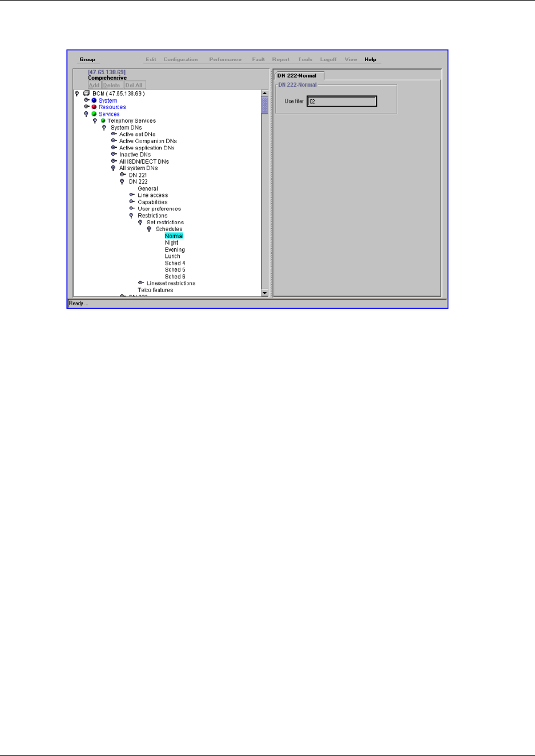Viewport: 535px width, 756px height.
Task: Expand User preferences key
Action: point(132,209)
